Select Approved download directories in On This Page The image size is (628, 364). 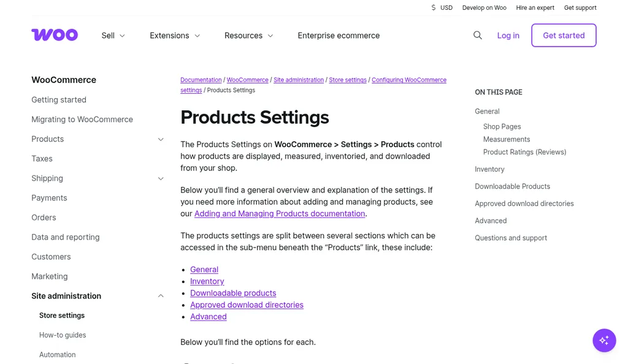(x=524, y=203)
